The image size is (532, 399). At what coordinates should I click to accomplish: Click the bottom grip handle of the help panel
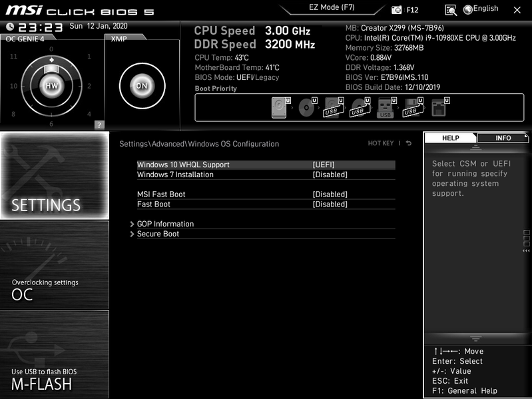pos(475,338)
